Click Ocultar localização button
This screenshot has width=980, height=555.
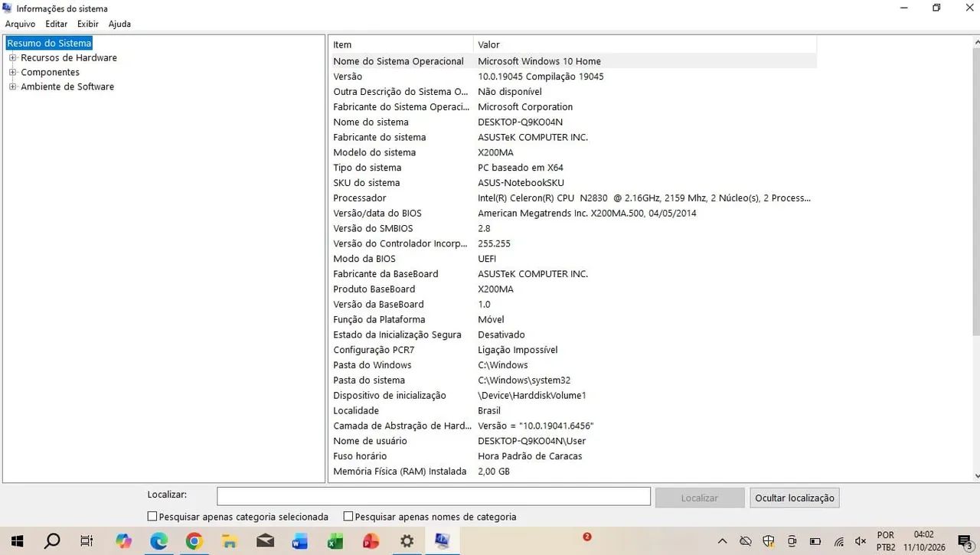795,498
